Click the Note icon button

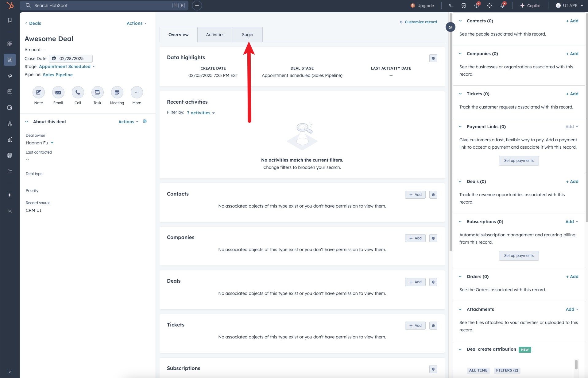point(38,92)
